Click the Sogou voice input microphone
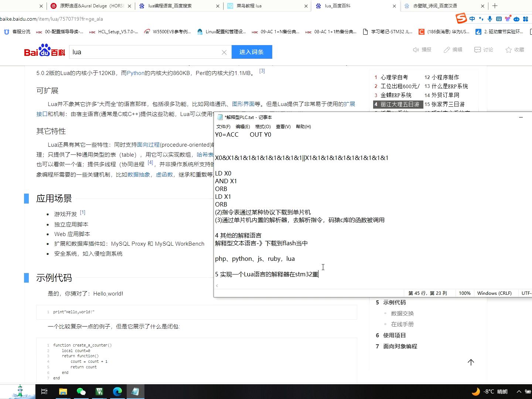Screen dimensions: 532x399 [x=490, y=19]
